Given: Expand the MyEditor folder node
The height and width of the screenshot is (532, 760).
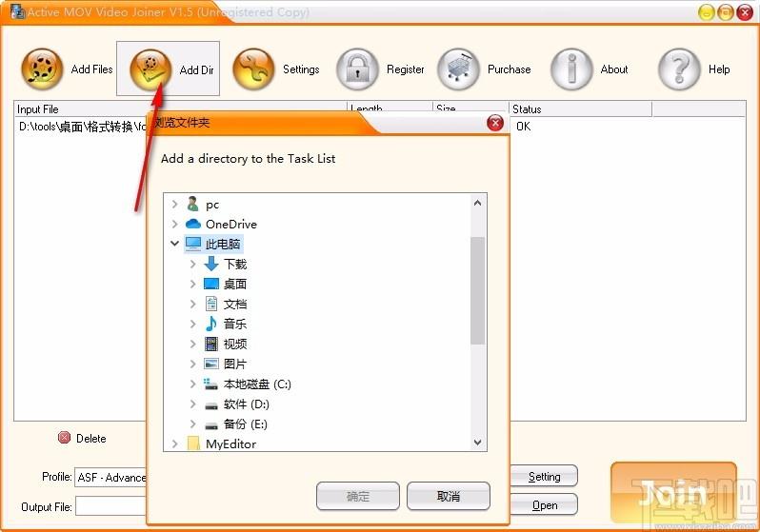Looking at the screenshot, I should [175, 443].
